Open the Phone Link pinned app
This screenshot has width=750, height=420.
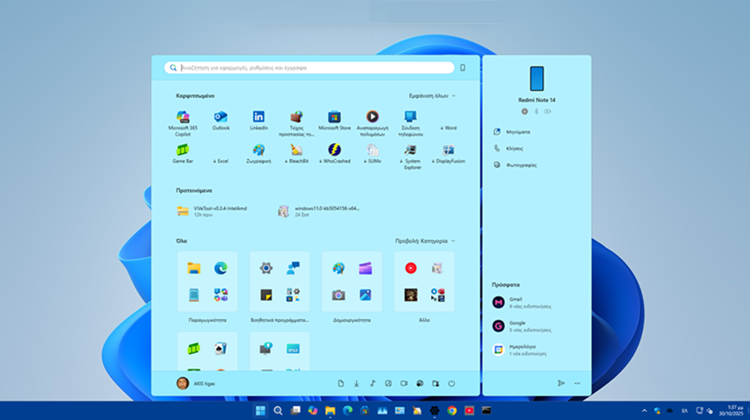point(410,123)
